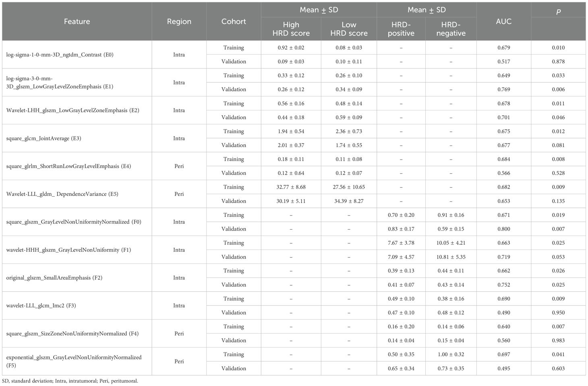Click the value 0.39 ± 0.13

point(401,271)
